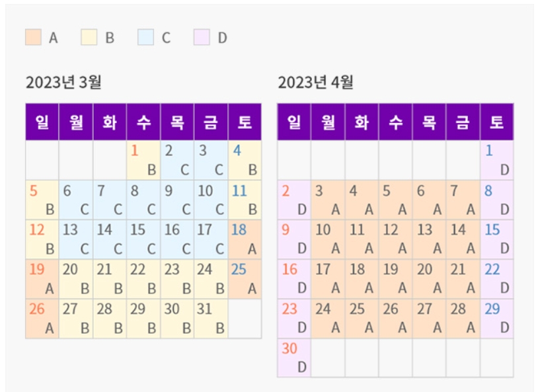Select March 18 cell marked A
This screenshot has height=392, width=536.
coord(245,239)
